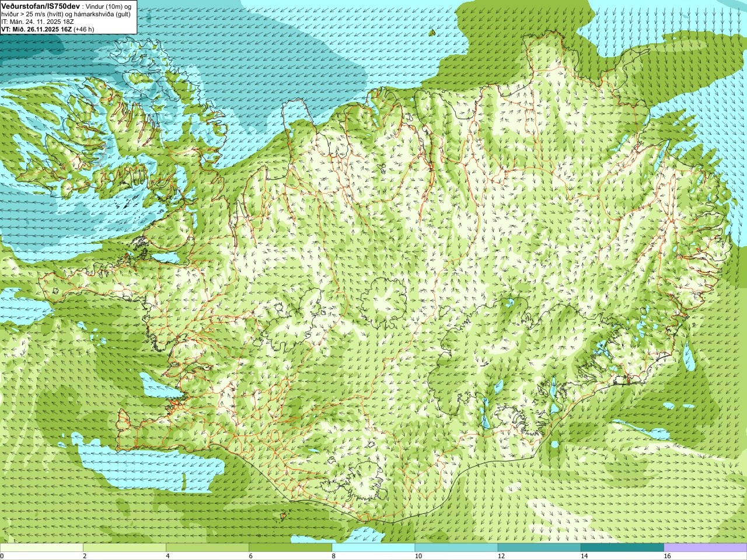Click the 10–12 m/s turquoise legend swatch

point(456,548)
